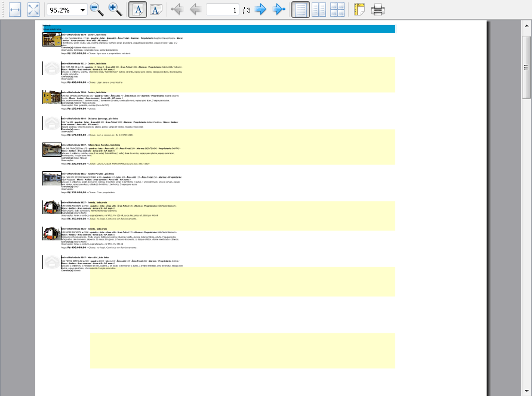Click the current page number field
532x396 pixels.
click(x=222, y=10)
